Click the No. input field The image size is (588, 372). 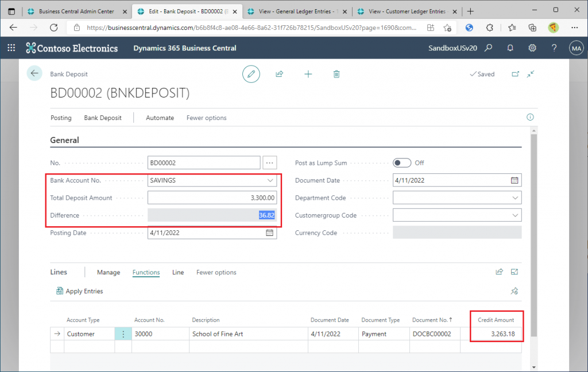pyautogui.click(x=204, y=163)
